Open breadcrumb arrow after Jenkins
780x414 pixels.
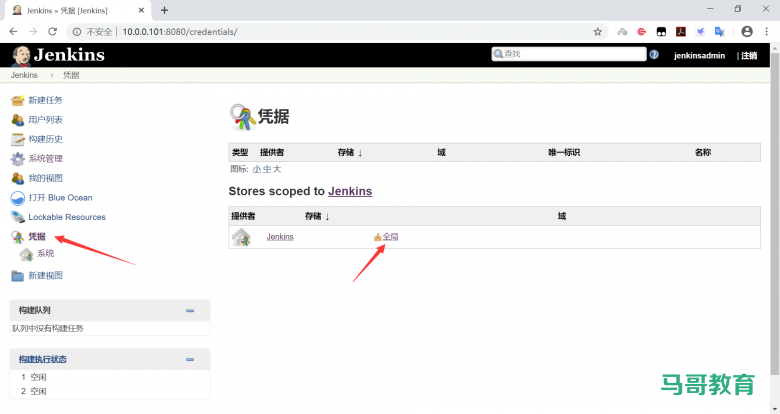(x=52, y=75)
